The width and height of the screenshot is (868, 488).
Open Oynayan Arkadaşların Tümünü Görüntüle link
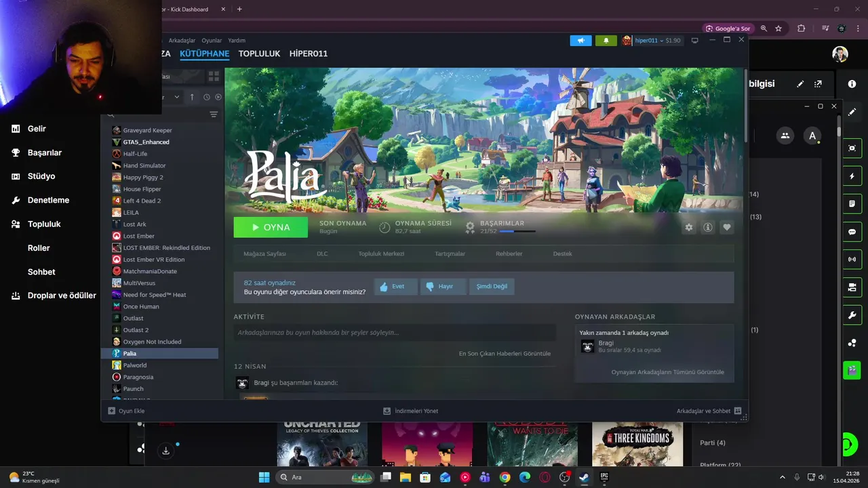click(x=667, y=371)
